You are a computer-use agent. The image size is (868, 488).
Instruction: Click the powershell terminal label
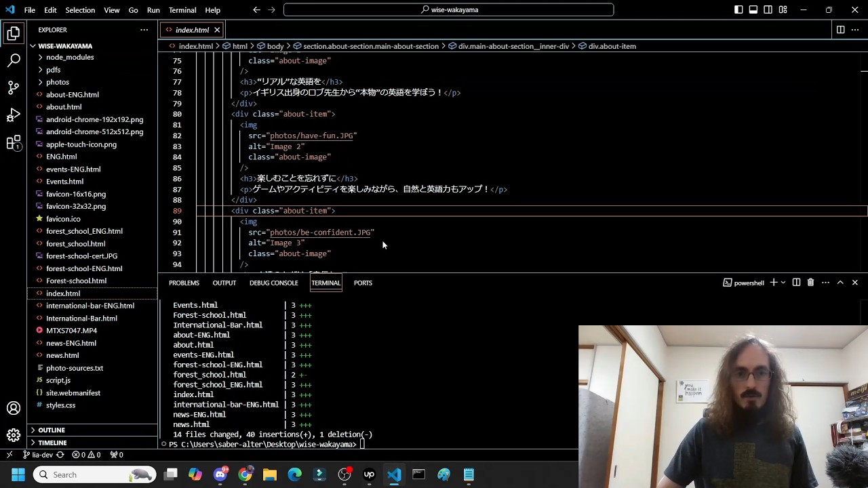(744, 283)
